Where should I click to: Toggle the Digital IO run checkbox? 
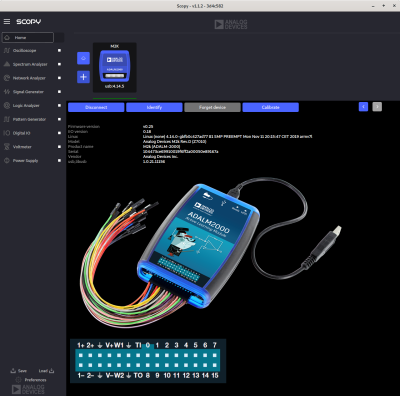[x=59, y=133]
